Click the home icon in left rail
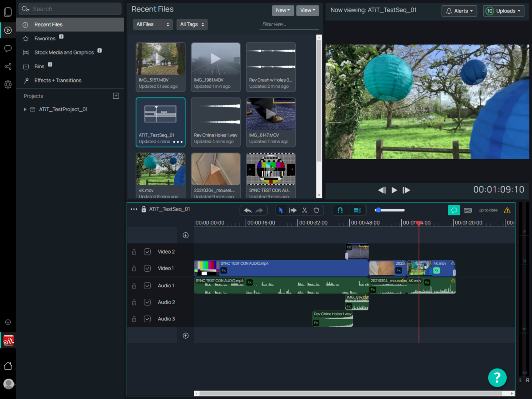Image resolution: width=532 pixels, height=399 pixels. [x=8, y=366]
